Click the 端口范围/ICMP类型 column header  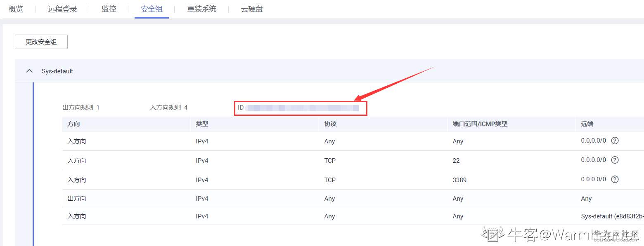pos(480,124)
